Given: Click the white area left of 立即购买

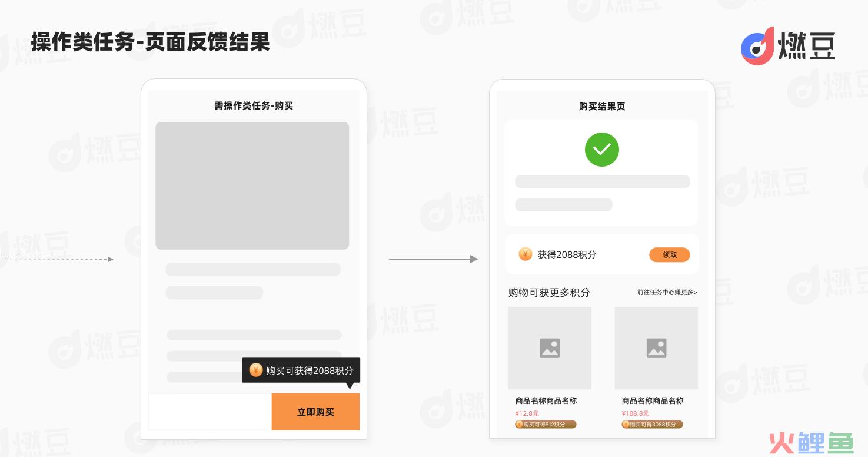Looking at the screenshot, I should point(210,412).
